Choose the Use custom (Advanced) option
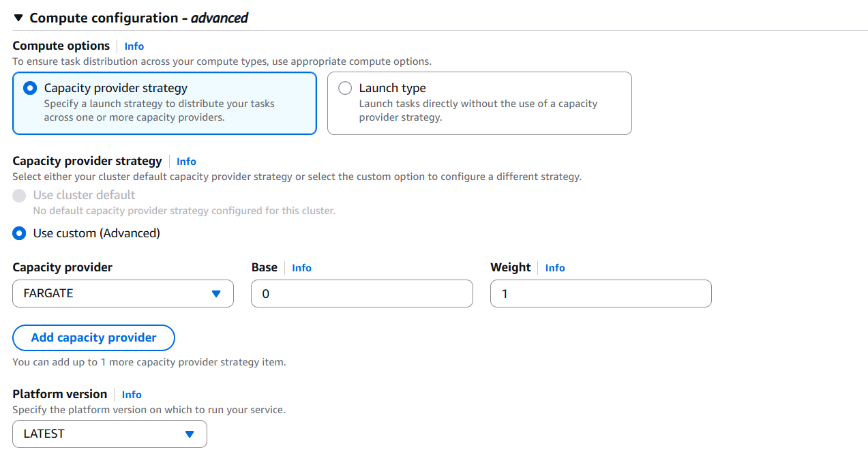868x465 pixels. pos(19,233)
